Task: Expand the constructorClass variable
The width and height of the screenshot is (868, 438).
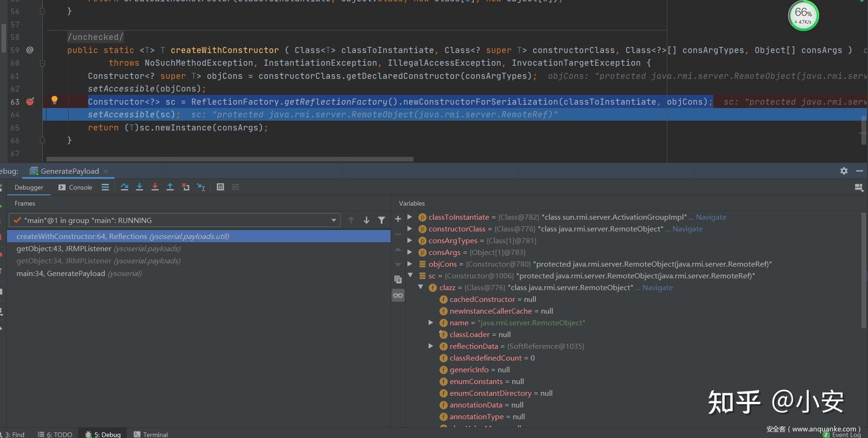Action: point(410,229)
